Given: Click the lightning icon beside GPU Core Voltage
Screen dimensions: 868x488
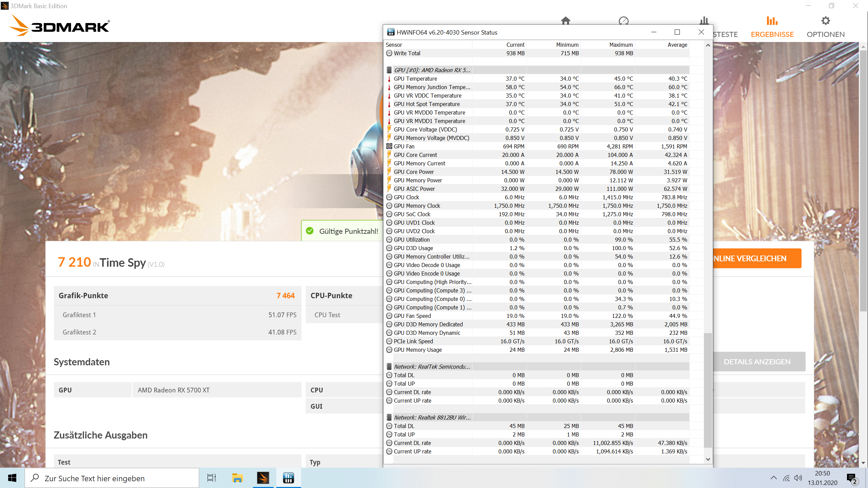Looking at the screenshot, I should tap(389, 129).
